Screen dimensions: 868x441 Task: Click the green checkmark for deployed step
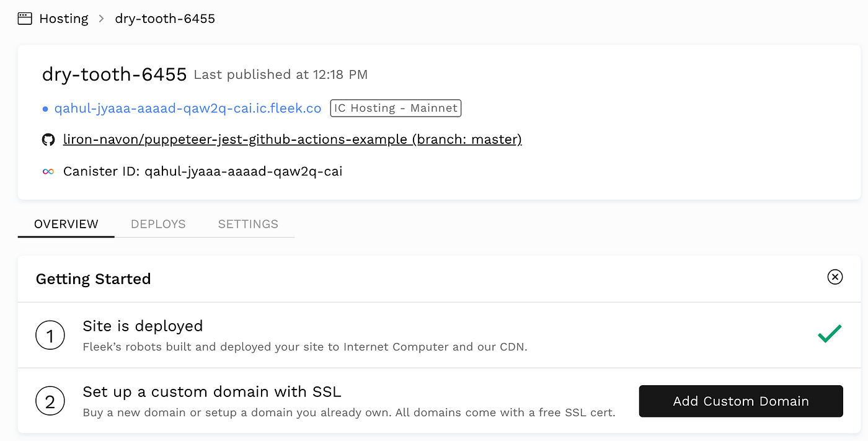[x=830, y=334]
